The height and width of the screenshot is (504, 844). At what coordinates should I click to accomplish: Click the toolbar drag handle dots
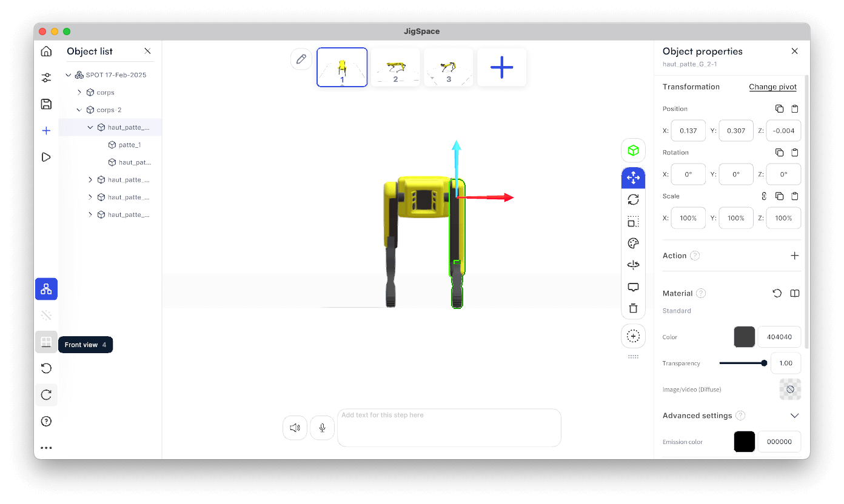tap(633, 357)
